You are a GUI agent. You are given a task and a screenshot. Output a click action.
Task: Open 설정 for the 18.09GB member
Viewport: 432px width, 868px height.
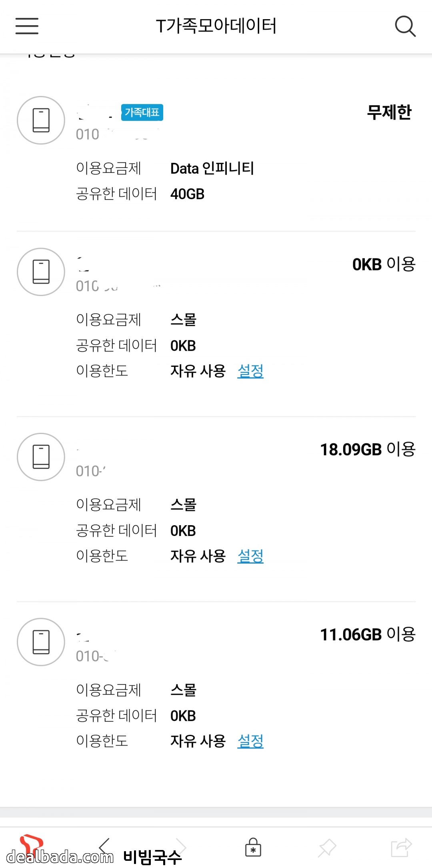(250, 556)
